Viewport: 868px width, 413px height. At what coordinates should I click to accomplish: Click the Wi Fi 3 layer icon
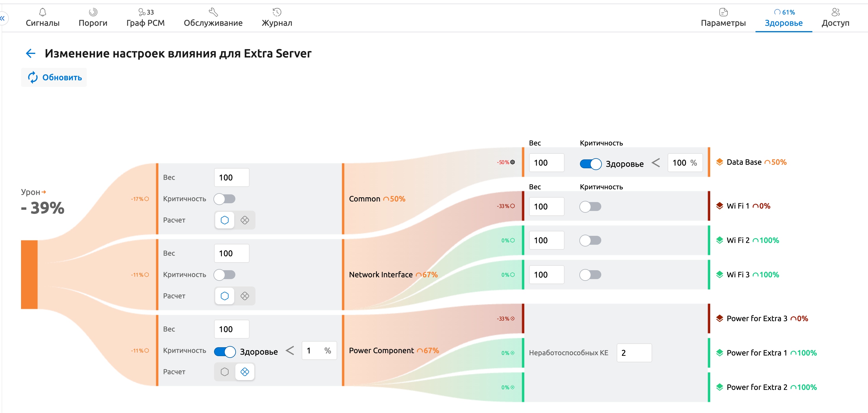pyautogui.click(x=719, y=275)
